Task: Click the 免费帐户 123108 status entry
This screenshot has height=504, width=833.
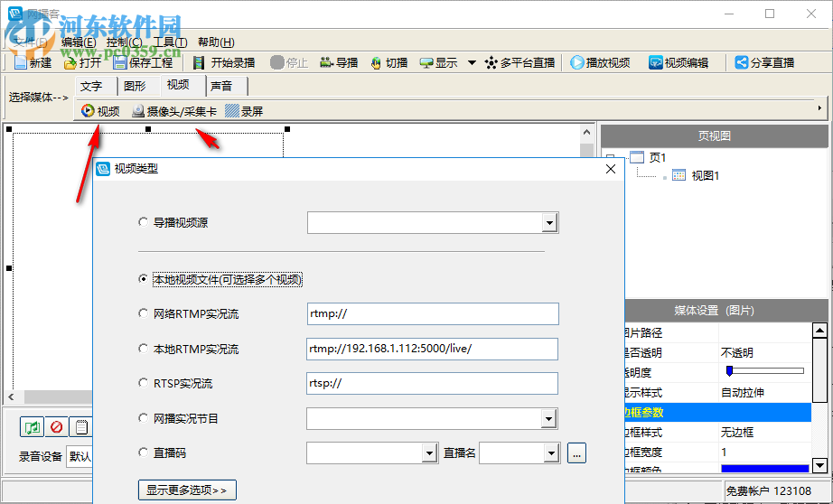Action: point(769,491)
